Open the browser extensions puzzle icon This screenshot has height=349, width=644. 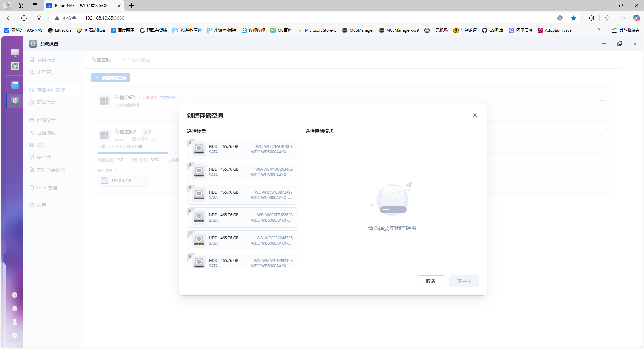pyautogui.click(x=591, y=18)
